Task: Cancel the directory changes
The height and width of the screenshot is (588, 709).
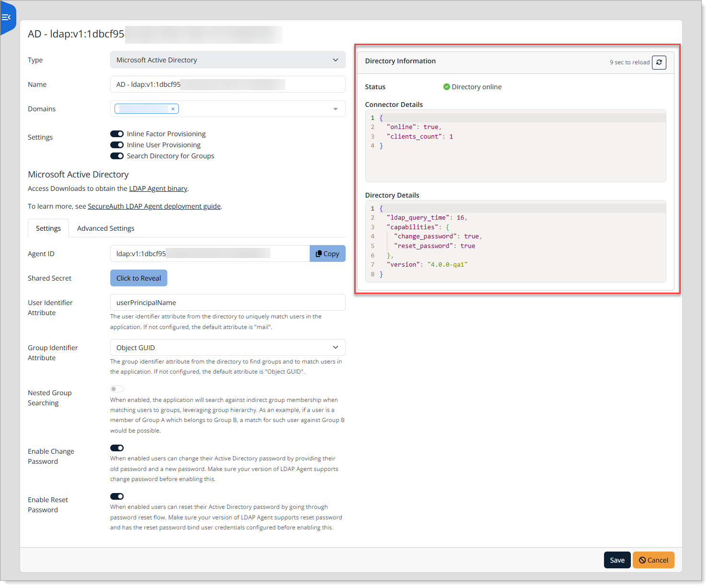Action: [x=653, y=560]
